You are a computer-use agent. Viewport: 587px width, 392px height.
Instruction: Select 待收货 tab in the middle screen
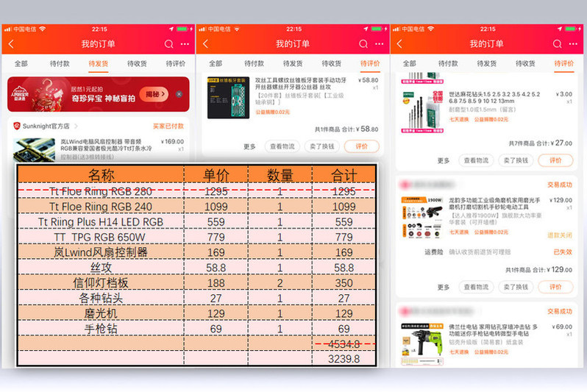(x=332, y=64)
